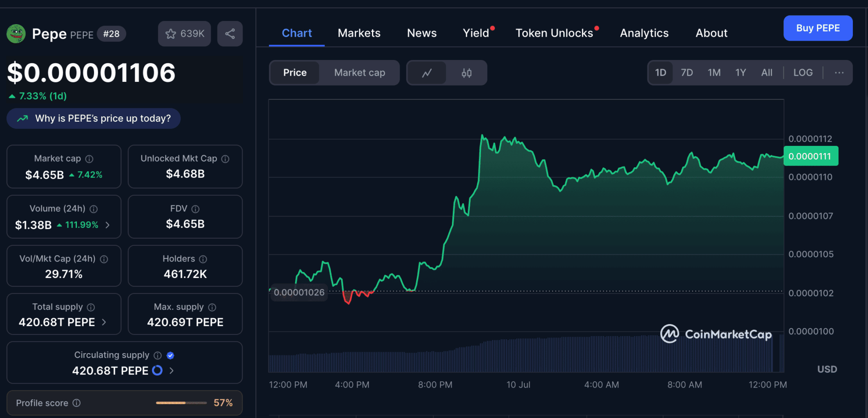Open the News tab

point(421,33)
